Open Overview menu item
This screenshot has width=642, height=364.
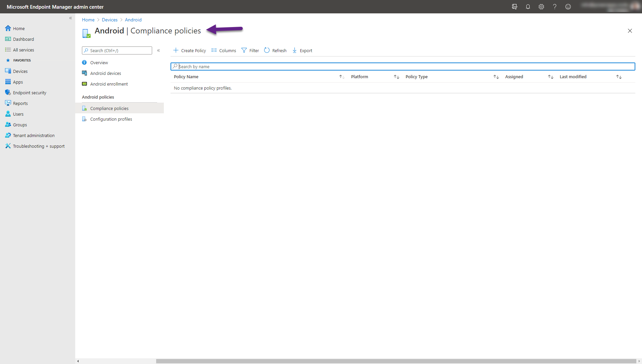coord(120,63)
